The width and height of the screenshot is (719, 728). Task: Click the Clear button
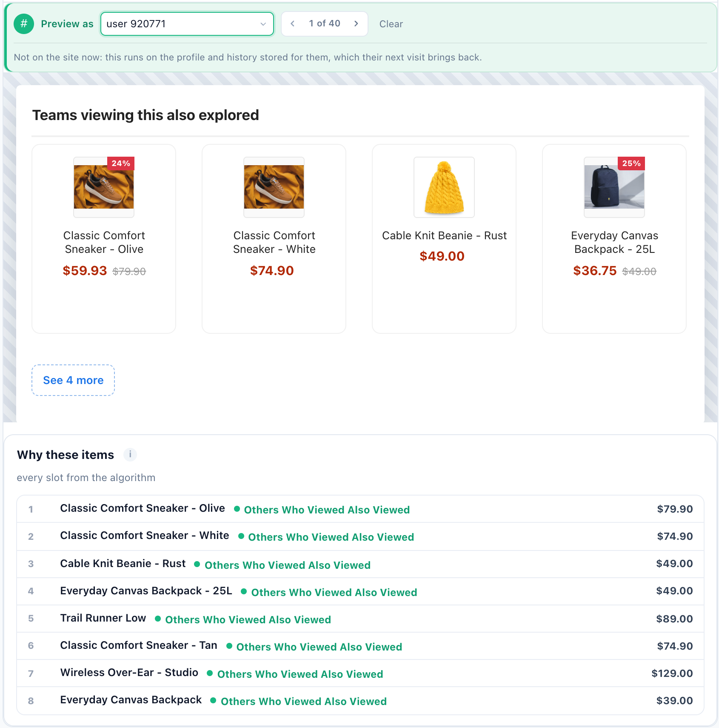pos(391,24)
